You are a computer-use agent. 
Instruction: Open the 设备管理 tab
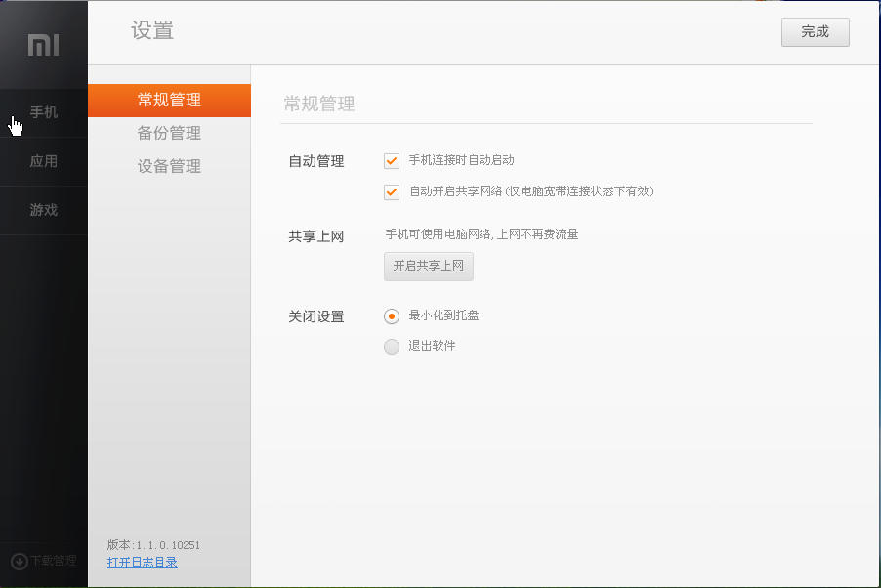(x=169, y=166)
